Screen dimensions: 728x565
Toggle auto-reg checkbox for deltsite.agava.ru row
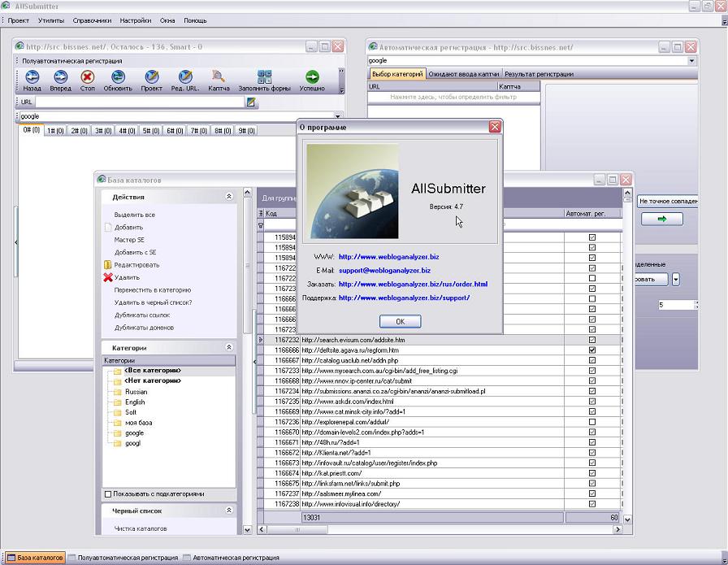(592, 350)
